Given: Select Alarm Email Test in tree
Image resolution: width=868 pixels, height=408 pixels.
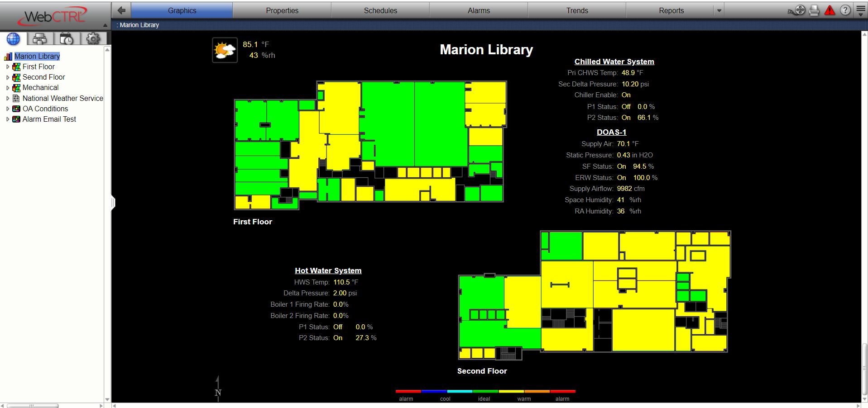Looking at the screenshot, I should 49,119.
